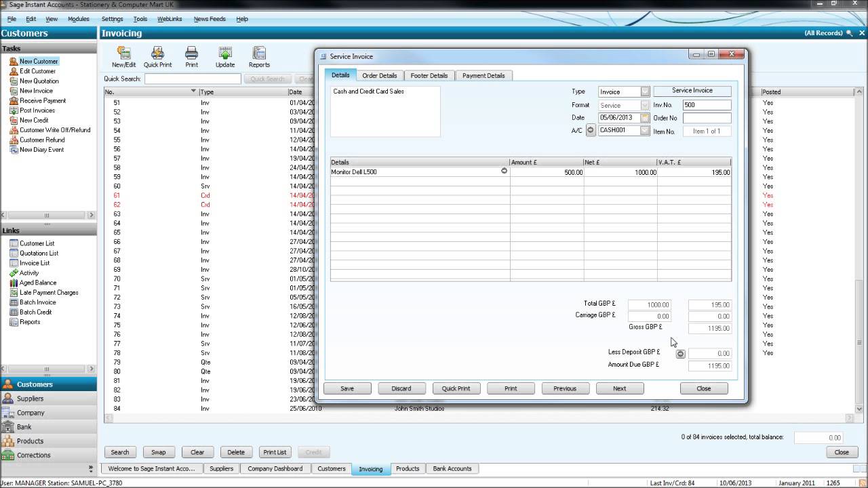
Task: Click the Quick Search input field
Action: pos(193,79)
